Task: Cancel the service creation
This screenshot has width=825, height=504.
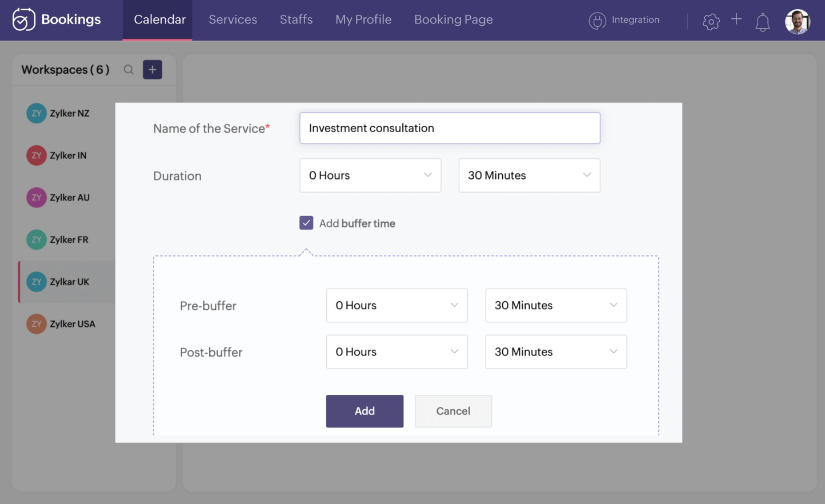Action: [453, 411]
